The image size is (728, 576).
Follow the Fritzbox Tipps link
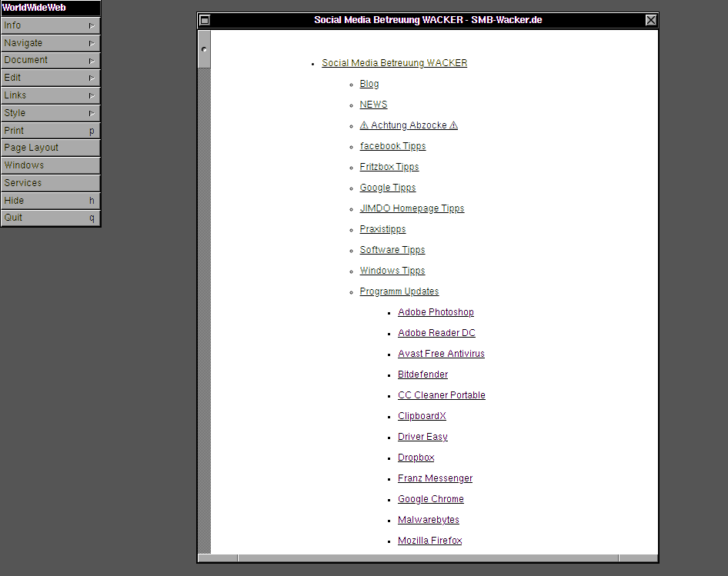(x=389, y=167)
